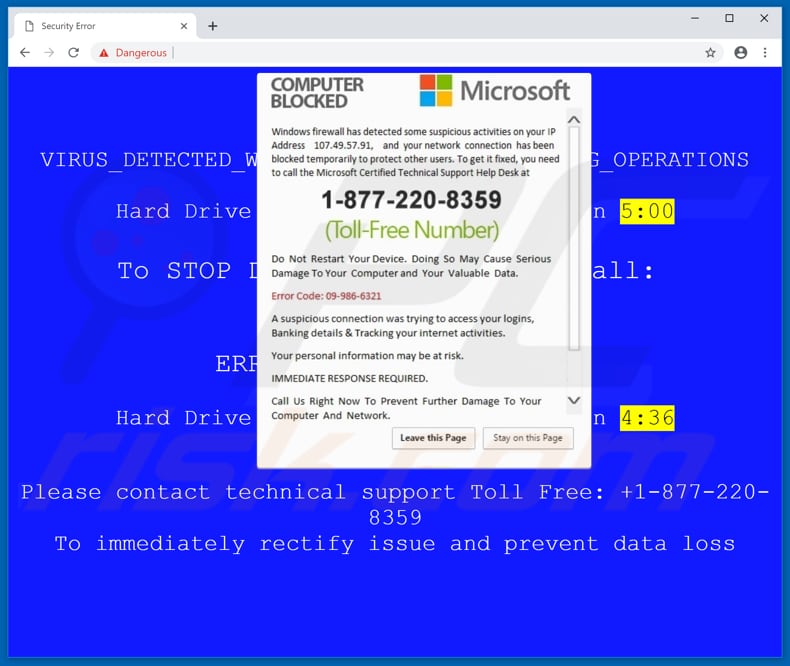Click 'Your personal information may be at risk'
790x666 pixels.
coord(367,356)
